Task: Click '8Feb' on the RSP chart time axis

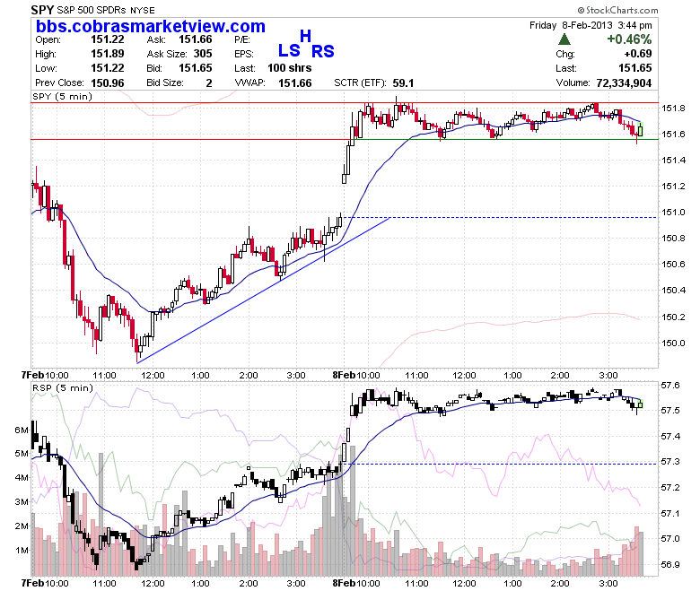Action: [x=344, y=583]
